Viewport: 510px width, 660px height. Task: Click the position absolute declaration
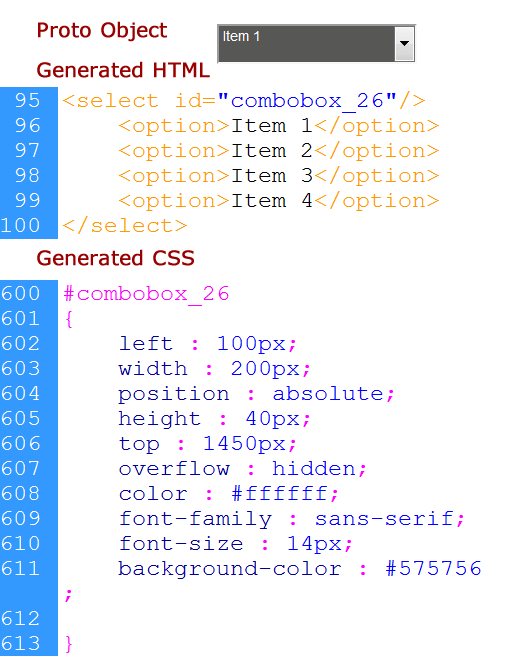[x=256, y=394]
